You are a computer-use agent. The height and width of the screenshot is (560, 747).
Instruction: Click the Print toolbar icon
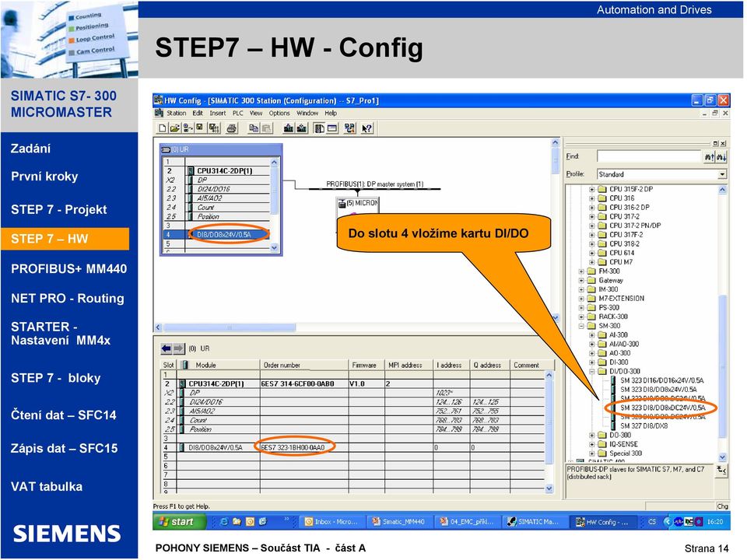point(232,128)
